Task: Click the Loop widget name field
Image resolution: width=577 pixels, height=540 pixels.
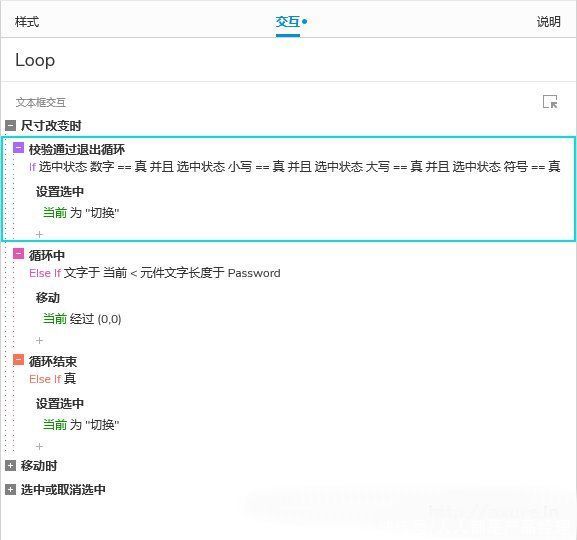Action: (288, 60)
